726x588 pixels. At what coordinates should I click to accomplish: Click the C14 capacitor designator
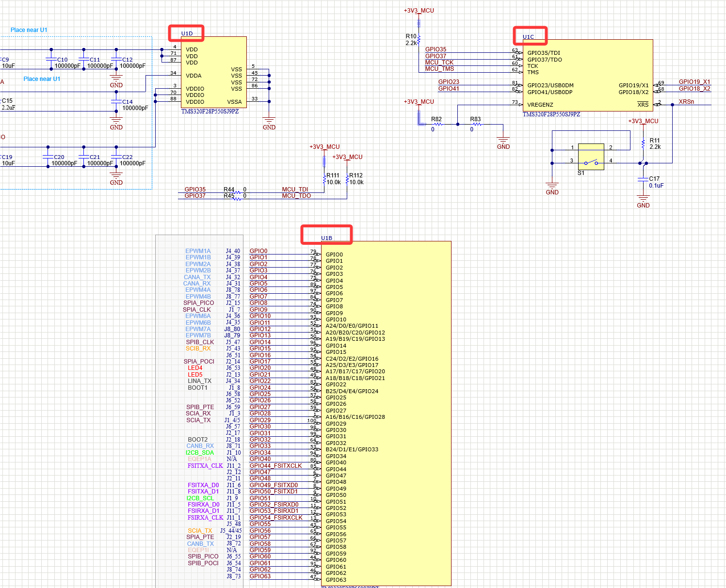tap(128, 102)
